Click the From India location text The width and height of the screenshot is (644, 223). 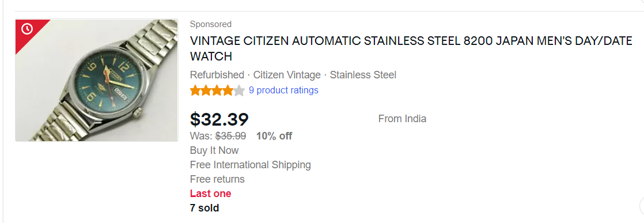click(x=402, y=119)
